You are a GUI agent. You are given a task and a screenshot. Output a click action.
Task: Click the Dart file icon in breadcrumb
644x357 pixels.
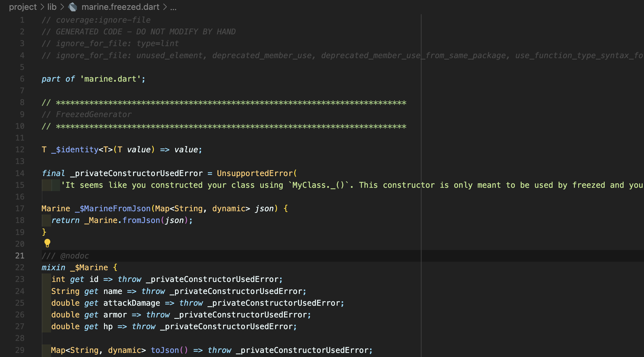73,7
